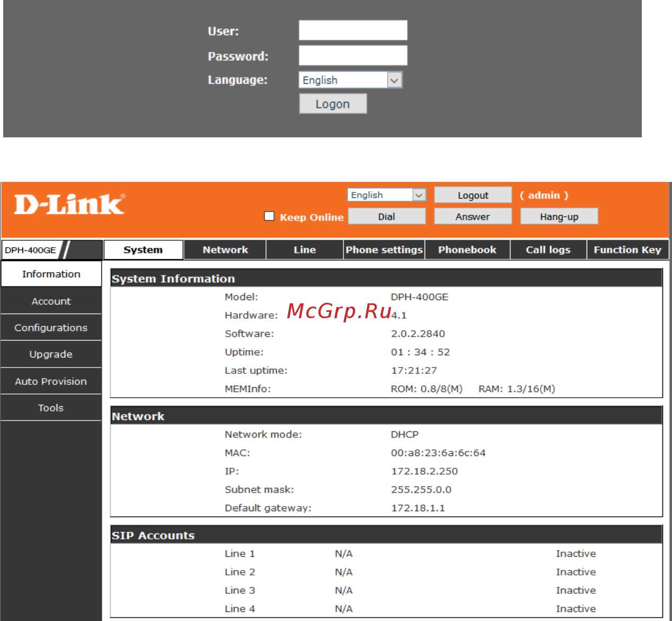Click the SIP Accounts section header
The height and width of the screenshot is (621, 672).
386,535
